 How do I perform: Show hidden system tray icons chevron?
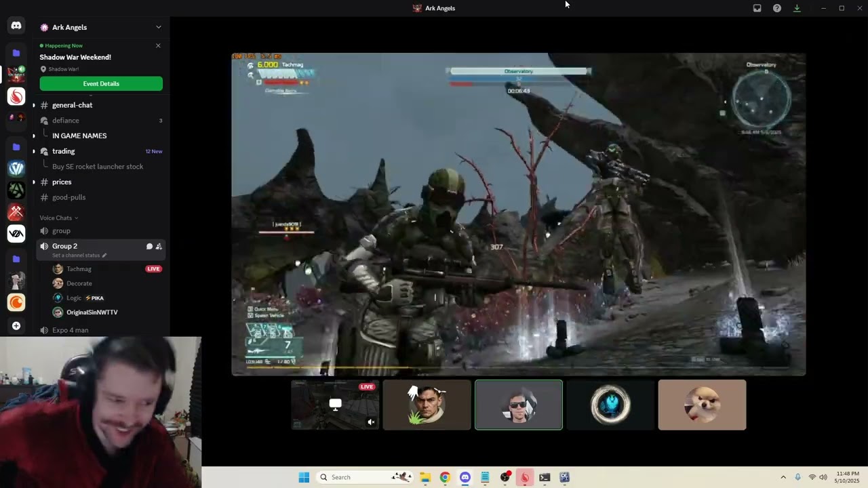783,477
